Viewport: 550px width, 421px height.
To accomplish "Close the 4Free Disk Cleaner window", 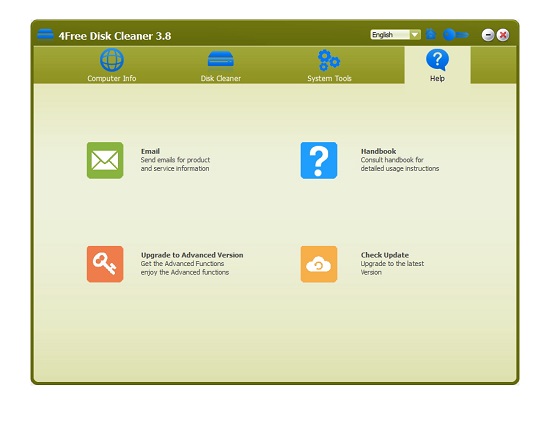I will coord(503,35).
